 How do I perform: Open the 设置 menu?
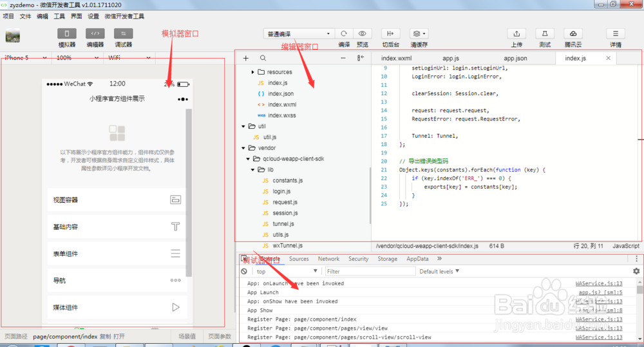[x=93, y=17]
